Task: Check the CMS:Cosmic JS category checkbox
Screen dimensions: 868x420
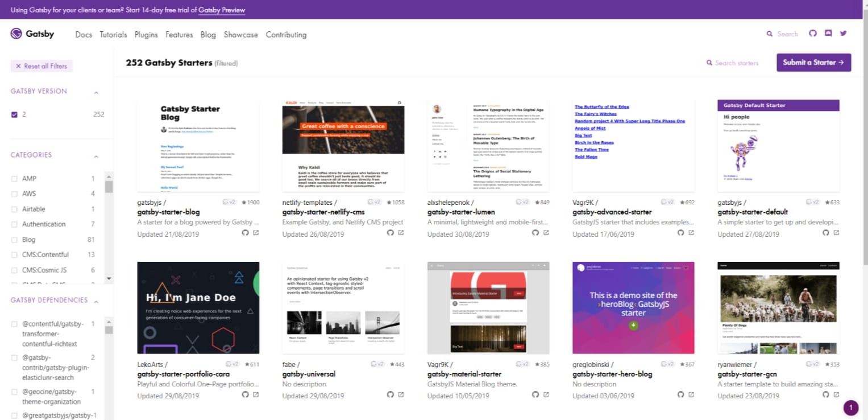Action: coord(14,270)
